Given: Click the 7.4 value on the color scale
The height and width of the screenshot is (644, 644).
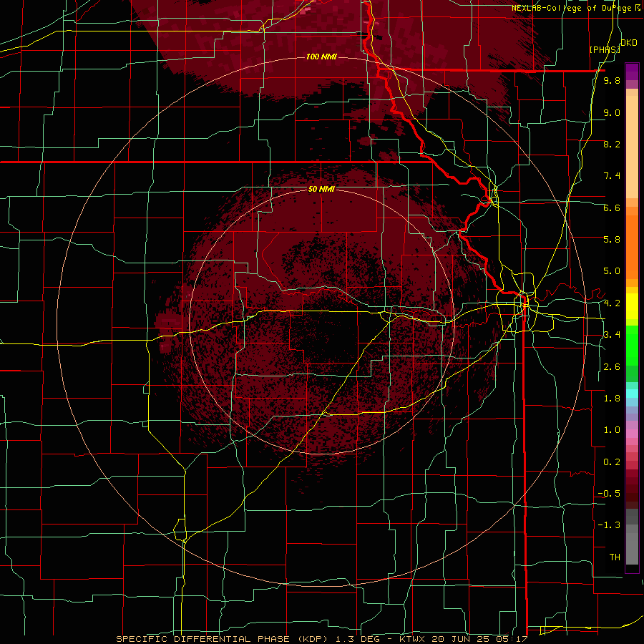Looking at the screenshot, I should tap(612, 176).
